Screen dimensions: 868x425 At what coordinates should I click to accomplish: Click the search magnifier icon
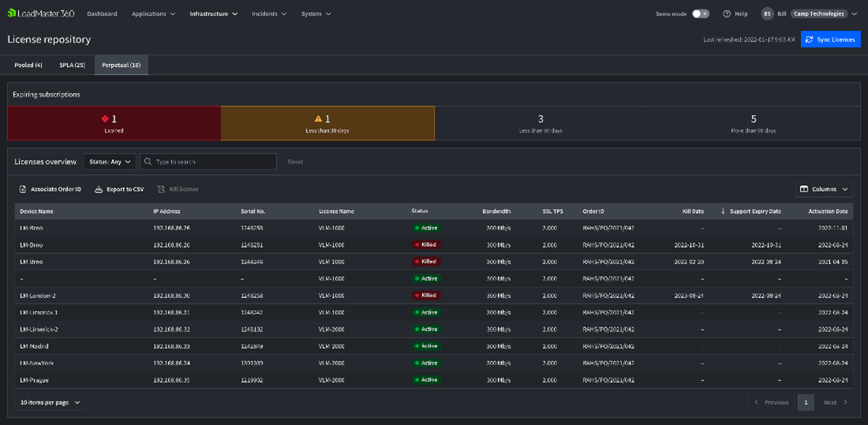pos(148,162)
